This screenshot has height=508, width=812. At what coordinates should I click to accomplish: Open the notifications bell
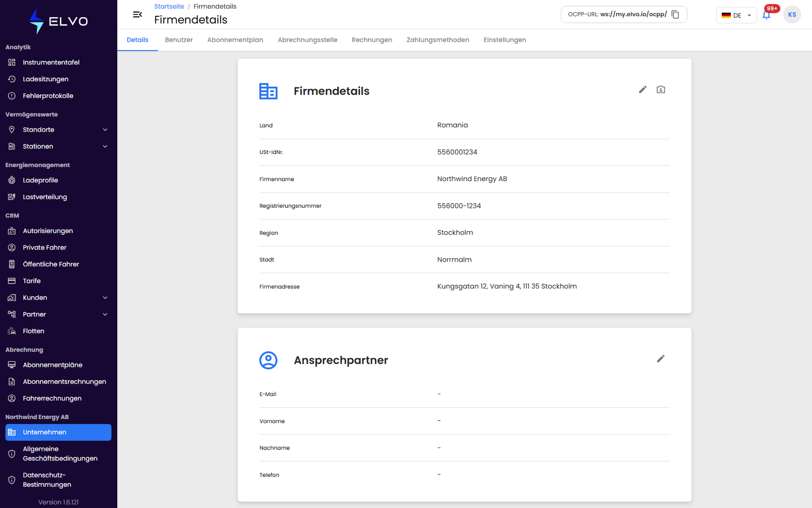(766, 15)
